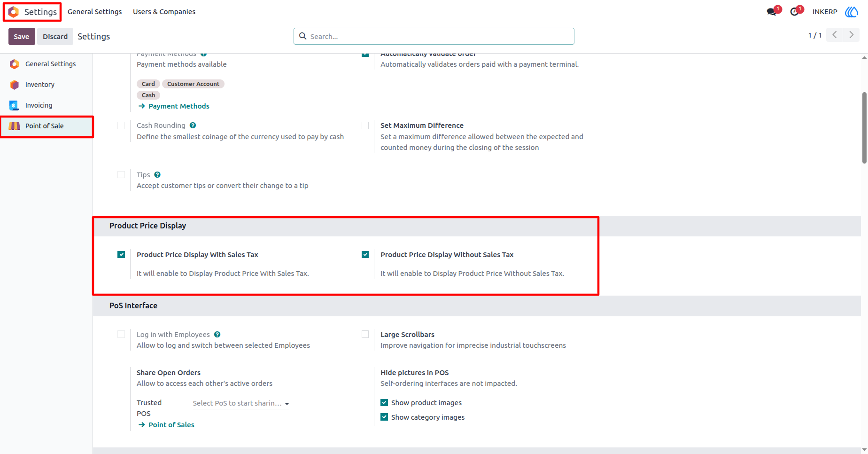
Task: Click the vertical page scrollbar
Action: 864,128
